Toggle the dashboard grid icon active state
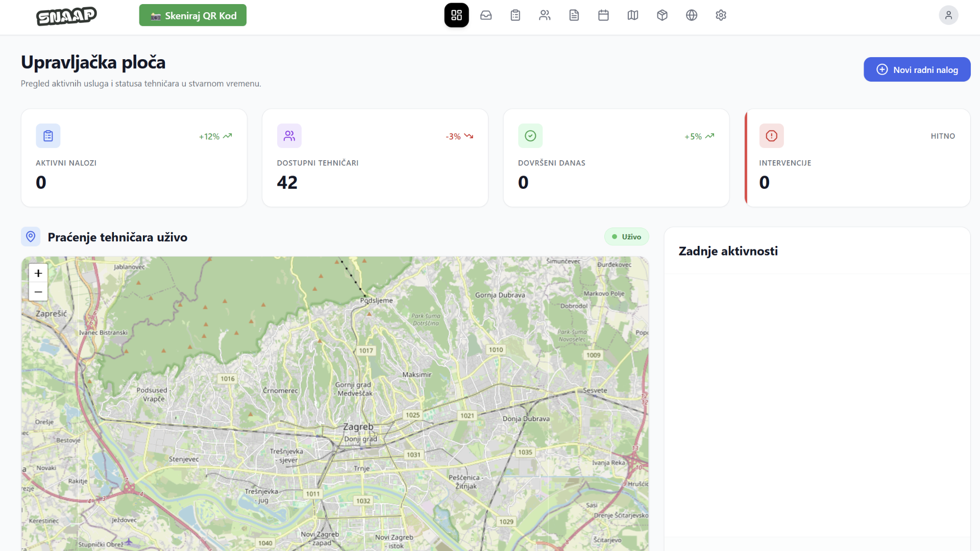The image size is (980, 551). point(456,15)
